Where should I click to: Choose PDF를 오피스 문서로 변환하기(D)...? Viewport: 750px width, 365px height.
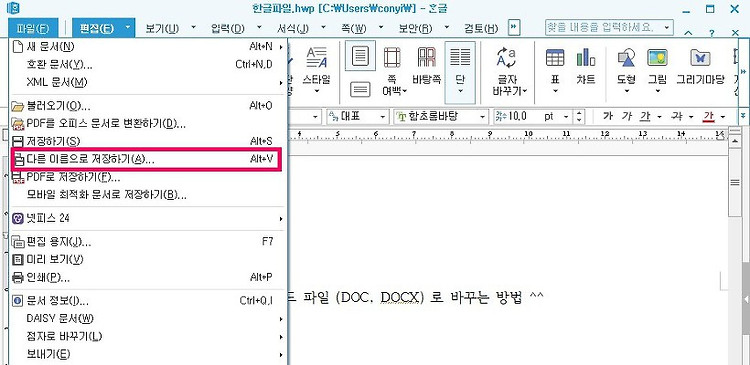(x=148, y=123)
